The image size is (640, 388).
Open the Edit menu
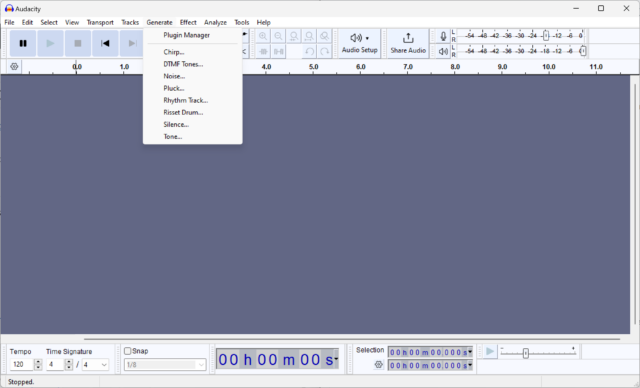coord(27,22)
